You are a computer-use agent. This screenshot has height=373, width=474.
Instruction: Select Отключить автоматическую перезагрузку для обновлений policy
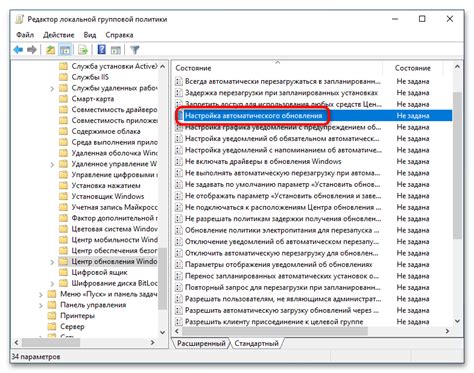pyautogui.click(x=282, y=253)
